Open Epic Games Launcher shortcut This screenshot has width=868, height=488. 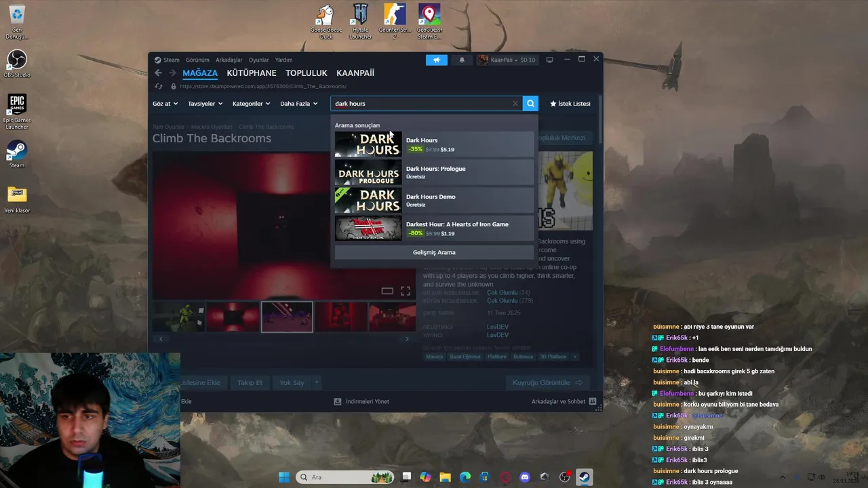pyautogui.click(x=17, y=112)
